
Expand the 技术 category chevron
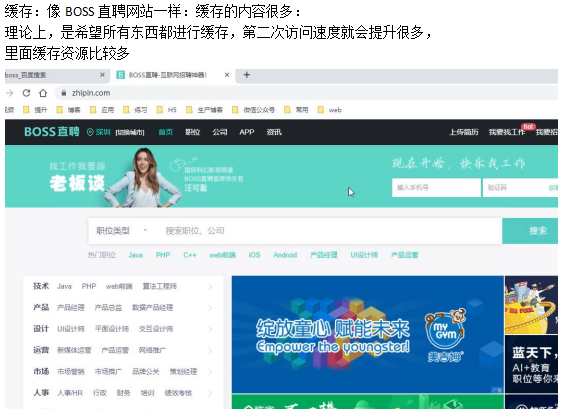click(210, 287)
